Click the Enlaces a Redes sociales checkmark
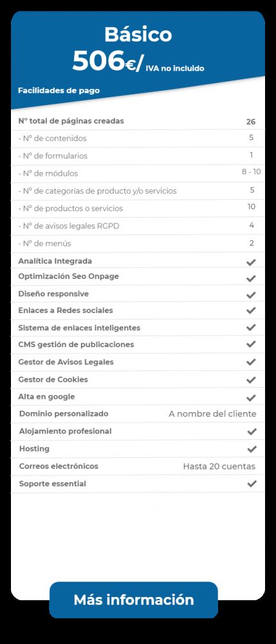This screenshot has width=276, height=644. click(x=251, y=310)
